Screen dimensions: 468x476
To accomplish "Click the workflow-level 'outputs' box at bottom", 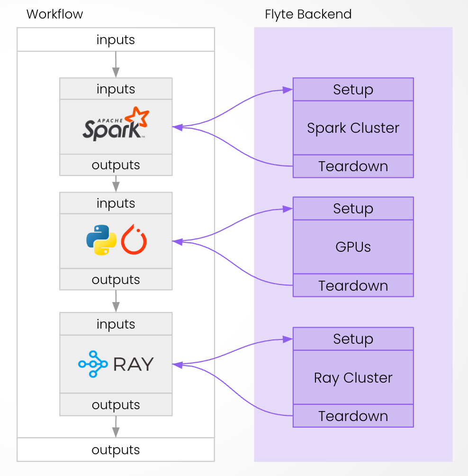I will pos(116,449).
